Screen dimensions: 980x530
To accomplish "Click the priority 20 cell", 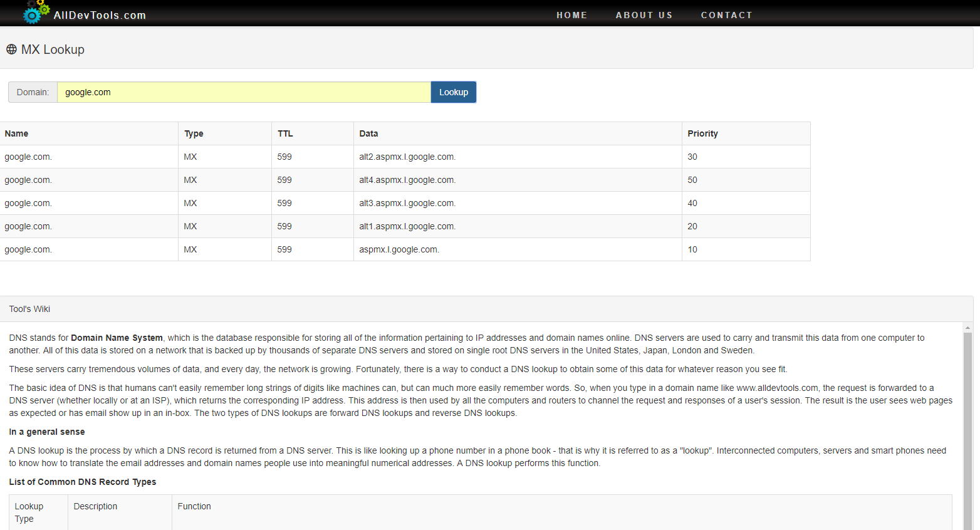I will 746,226.
